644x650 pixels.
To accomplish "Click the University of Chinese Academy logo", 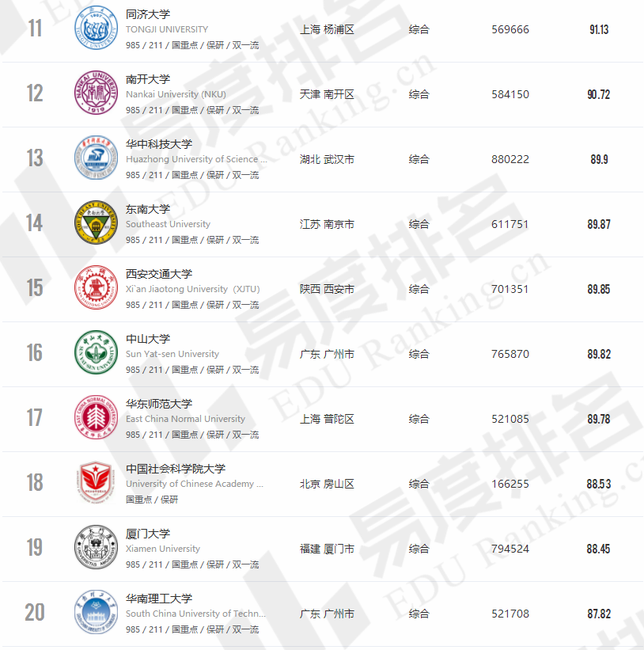I will point(96,484).
